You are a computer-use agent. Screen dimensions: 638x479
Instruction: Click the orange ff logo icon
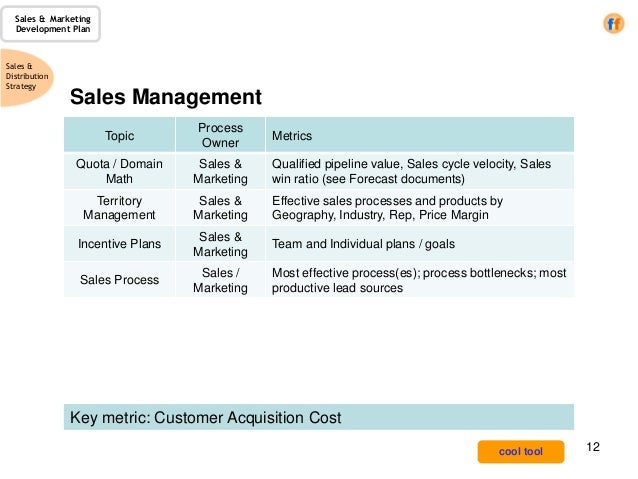(613, 23)
